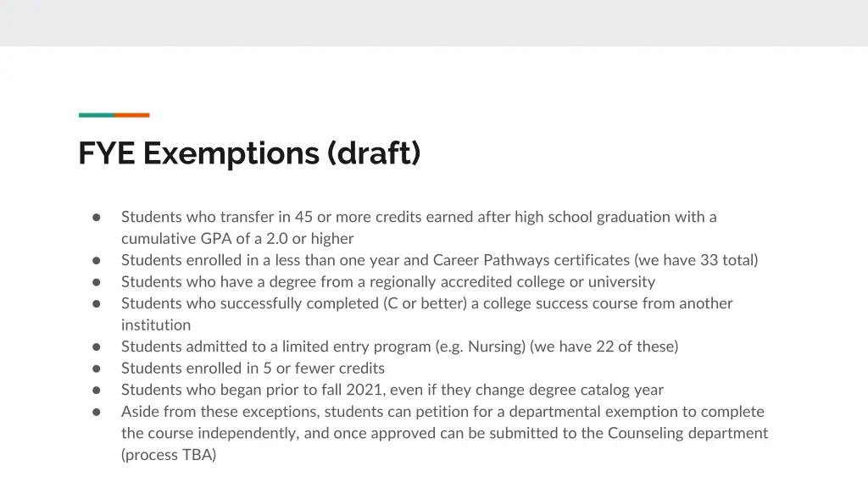Select the limited entry program Nursing bullet
The image size is (868, 488).
(x=399, y=347)
